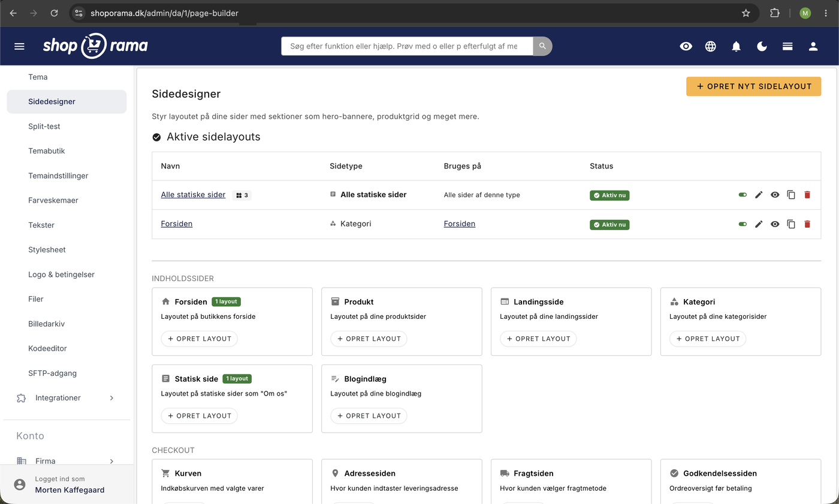Open Forsiden link in Bruges på column

point(460,224)
